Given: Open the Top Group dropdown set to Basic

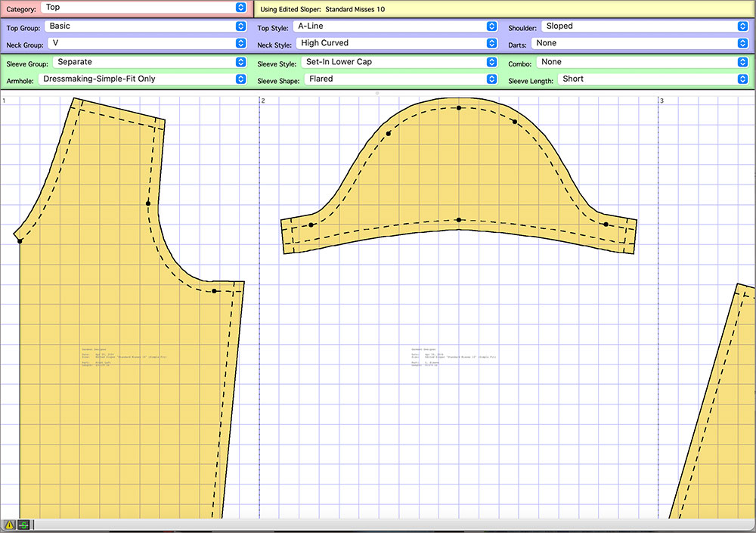Looking at the screenshot, I should pyautogui.click(x=146, y=26).
